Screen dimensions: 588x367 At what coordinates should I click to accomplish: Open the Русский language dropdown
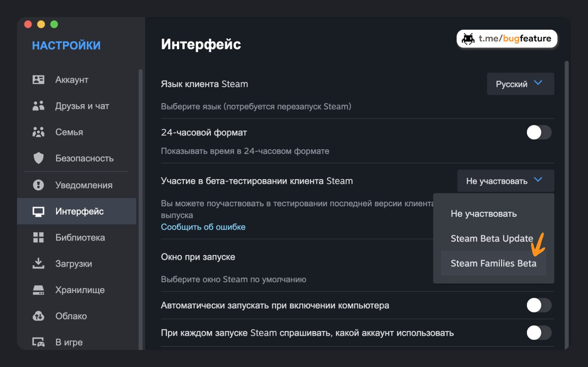(520, 84)
